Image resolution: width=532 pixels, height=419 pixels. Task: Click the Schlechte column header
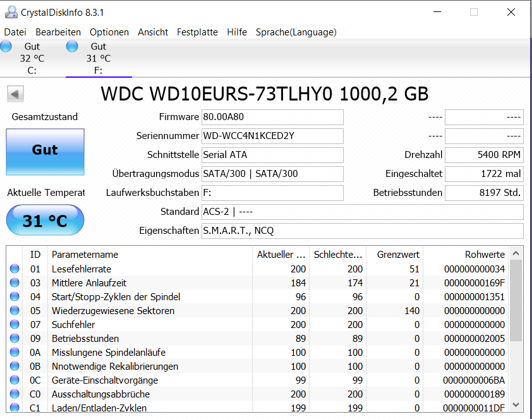[337, 255]
